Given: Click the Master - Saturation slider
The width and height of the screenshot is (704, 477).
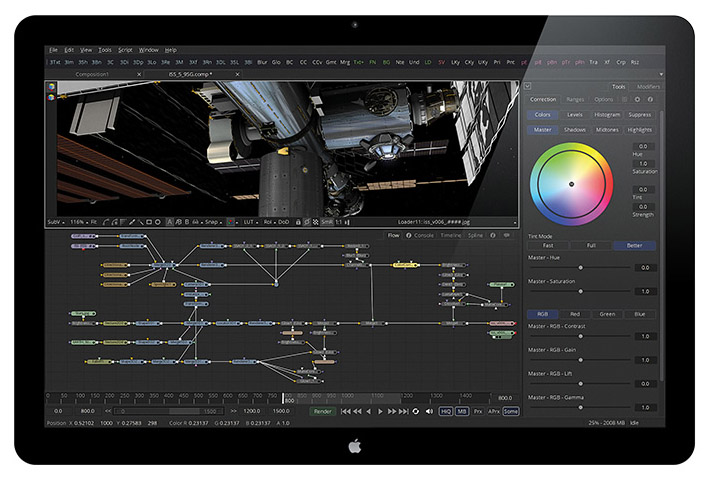Looking at the screenshot, I should 580,292.
